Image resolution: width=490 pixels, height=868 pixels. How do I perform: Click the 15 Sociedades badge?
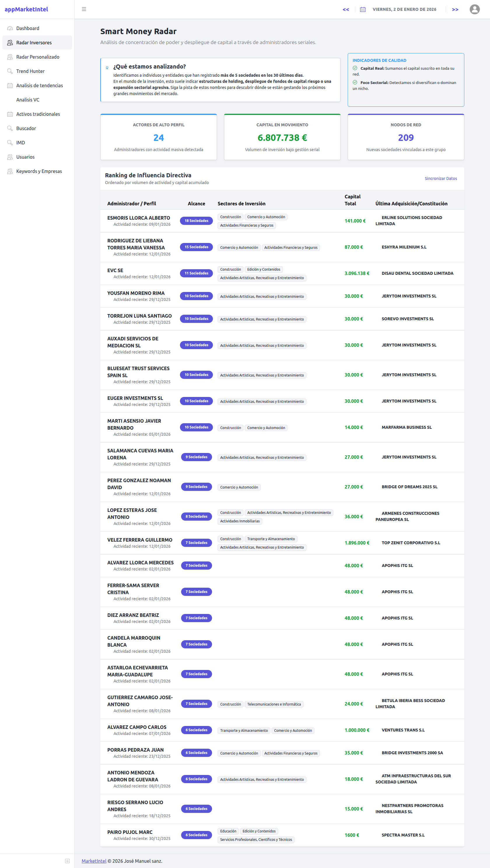pos(196,247)
